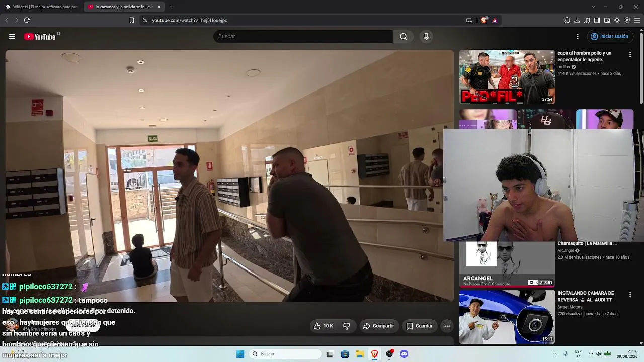
Task: Open Task View on the taskbar
Action: click(330, 354)
